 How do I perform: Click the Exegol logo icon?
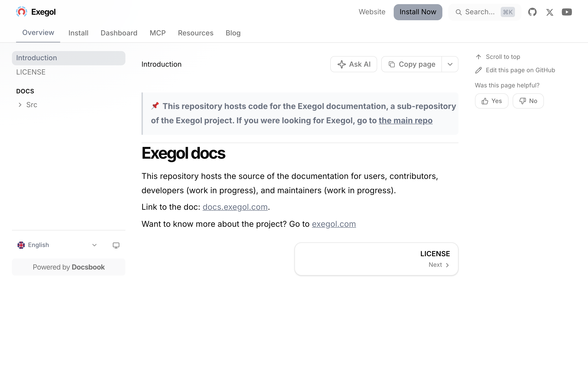point(21,12)
